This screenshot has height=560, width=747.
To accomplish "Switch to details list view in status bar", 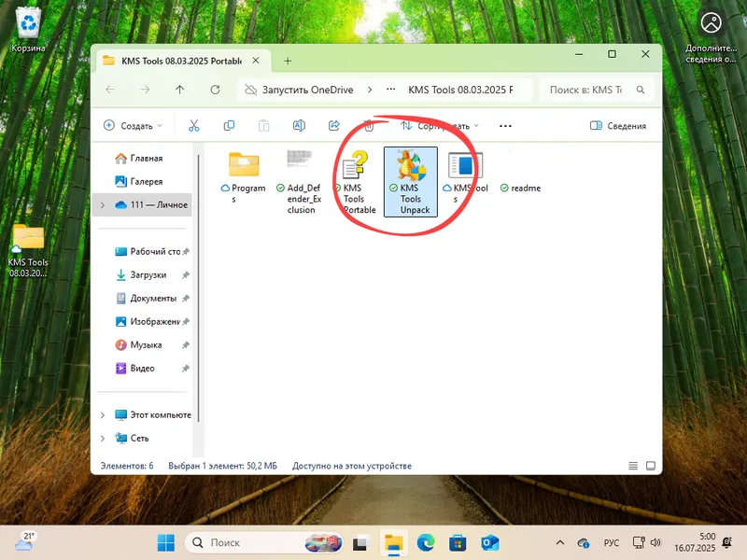I will (x=634, y=466).
